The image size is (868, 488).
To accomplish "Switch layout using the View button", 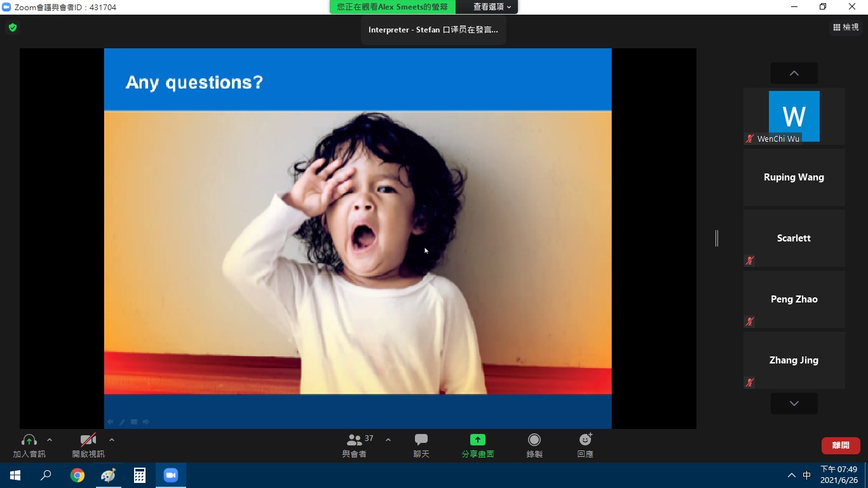I will point(846,27).
